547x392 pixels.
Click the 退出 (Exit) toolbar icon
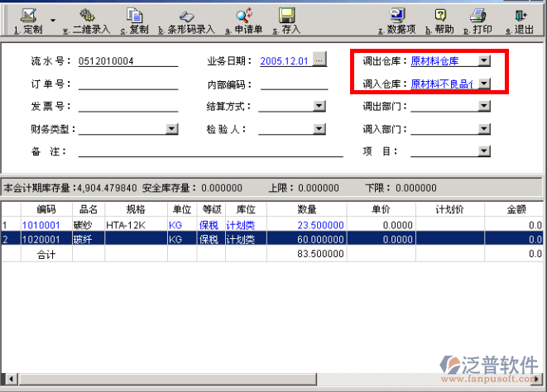click(x=519, y=16)
